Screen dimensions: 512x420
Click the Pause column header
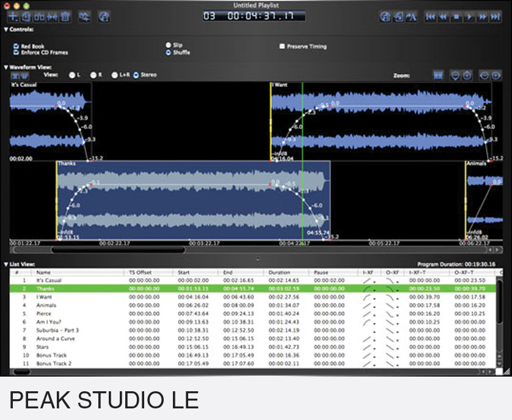pos(333,272)
